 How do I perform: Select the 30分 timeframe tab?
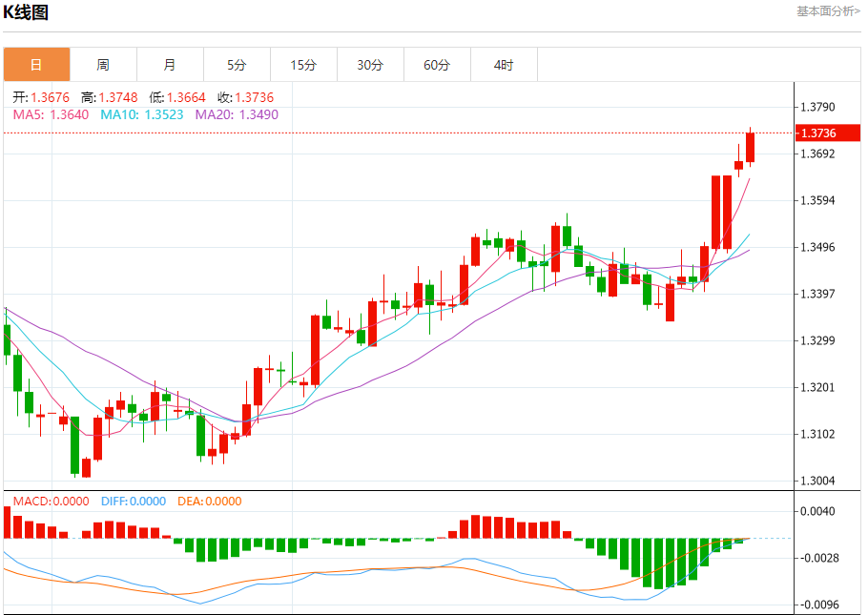click(x=370, y=65)
